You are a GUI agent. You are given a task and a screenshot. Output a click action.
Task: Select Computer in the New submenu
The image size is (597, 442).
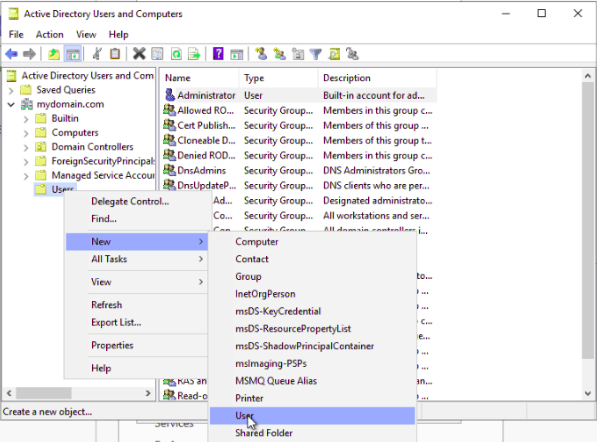click(312, 242)
